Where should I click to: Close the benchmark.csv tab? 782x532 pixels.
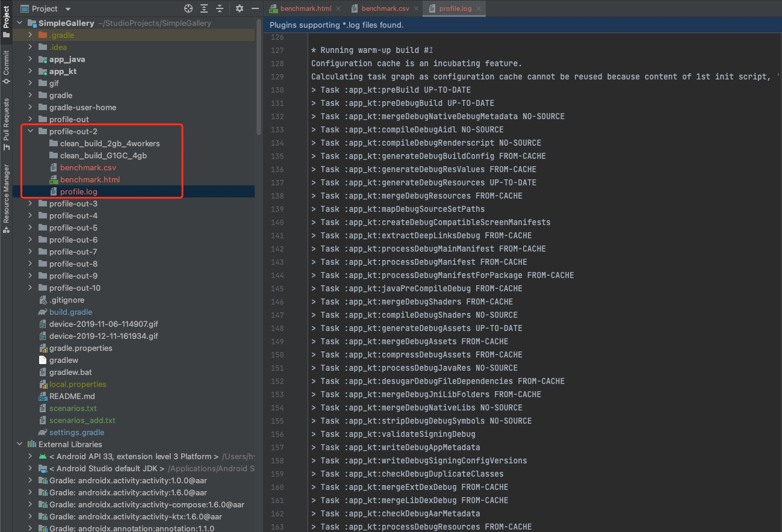[415, 8]
